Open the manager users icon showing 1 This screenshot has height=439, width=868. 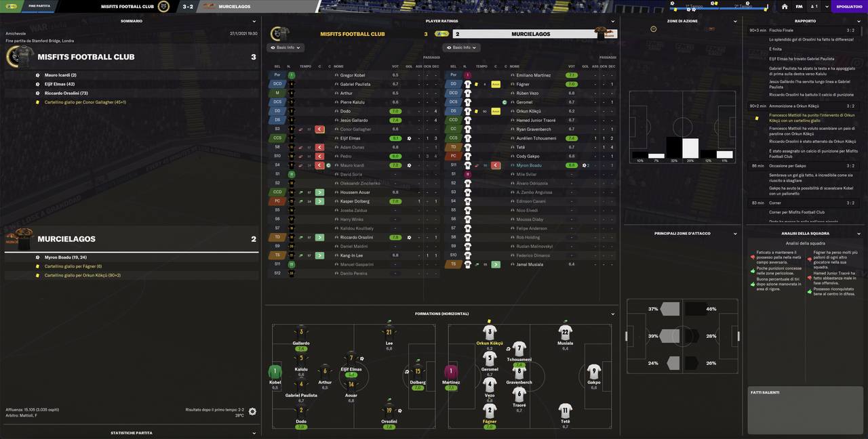[814, 6]
